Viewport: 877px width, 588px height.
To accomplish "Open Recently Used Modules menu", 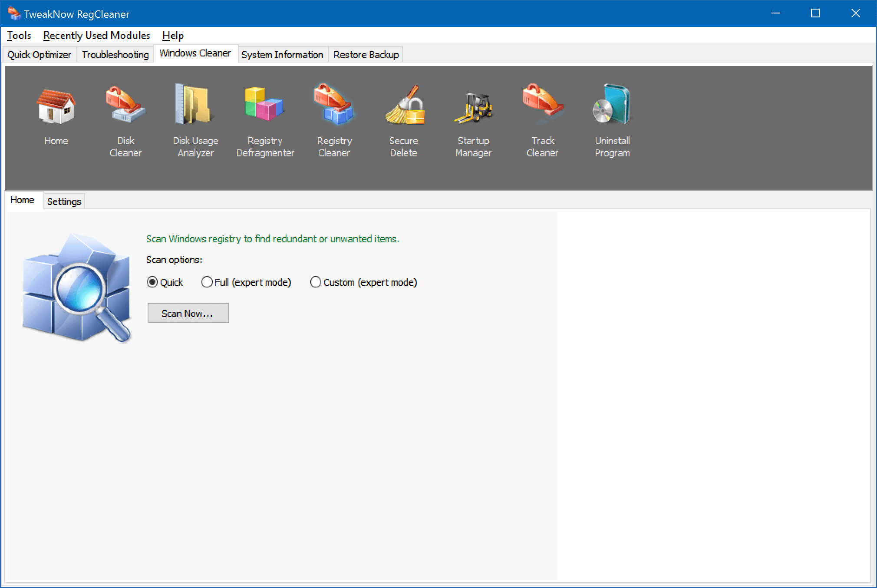I will tap(96, 36).
